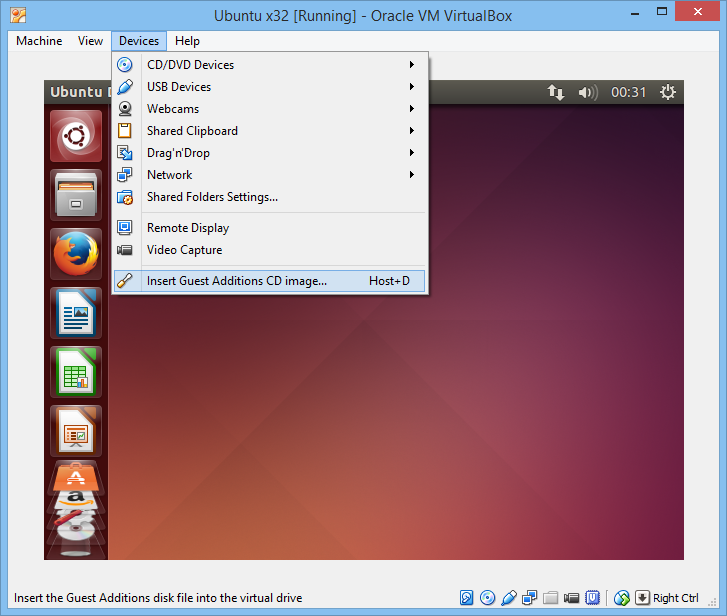This screenshot has height=616, width=727.
Task: Expand the Webcams submenu arrow
Action: [411, 108]
